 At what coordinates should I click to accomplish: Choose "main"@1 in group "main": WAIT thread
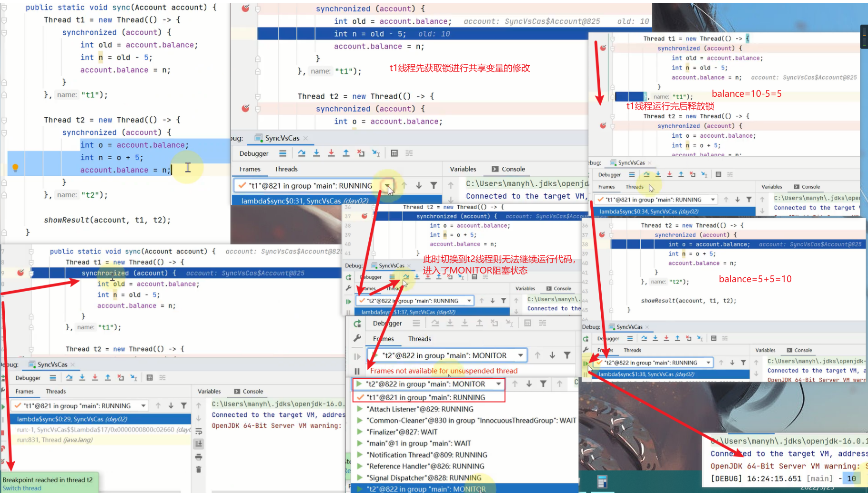click(x=418, y=444)
